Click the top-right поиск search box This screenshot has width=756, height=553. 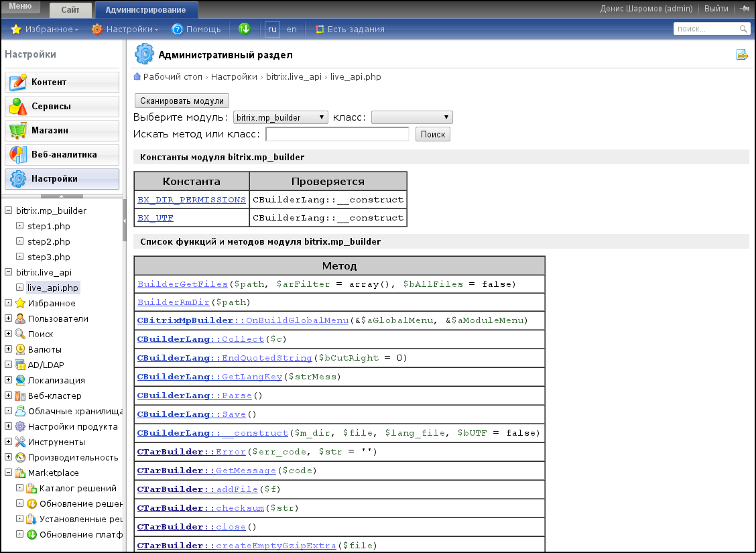(x=712, y=29)
